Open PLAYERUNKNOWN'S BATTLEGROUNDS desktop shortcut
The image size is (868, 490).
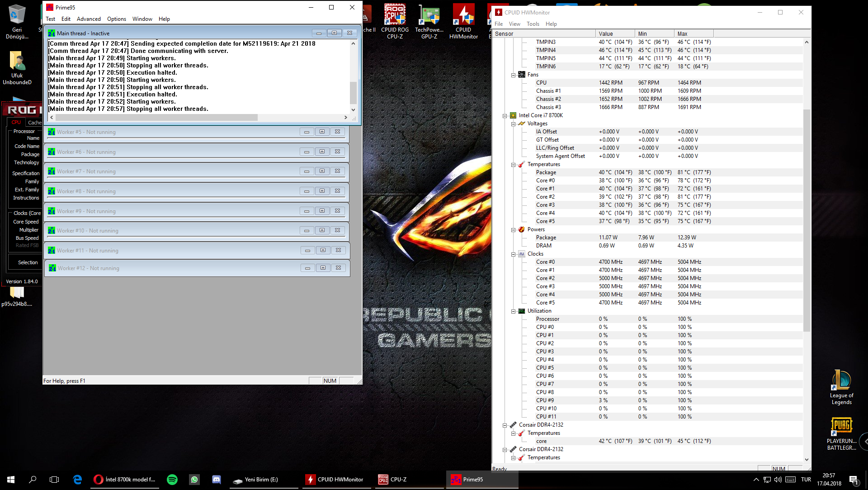point(841,433)
